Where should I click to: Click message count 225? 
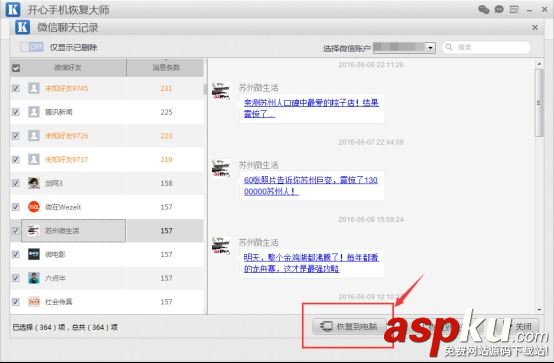coord(166,112)
